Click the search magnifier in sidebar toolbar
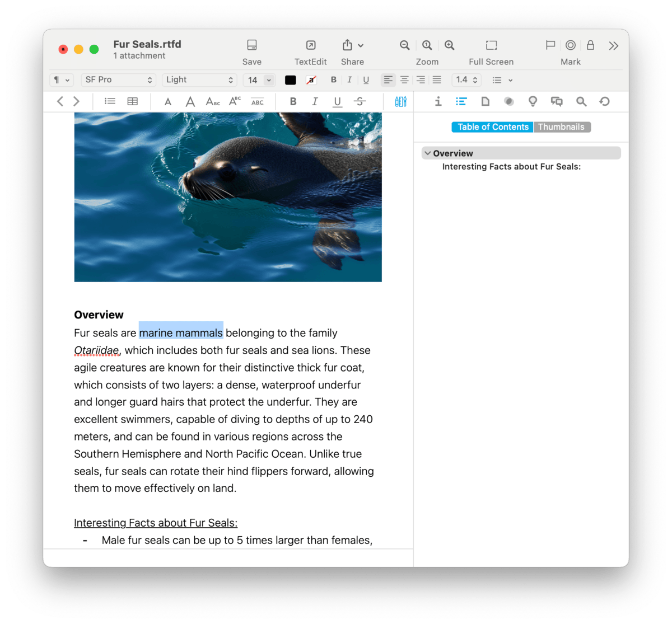This screenshot has width=672, height=624. click(581, 101)
